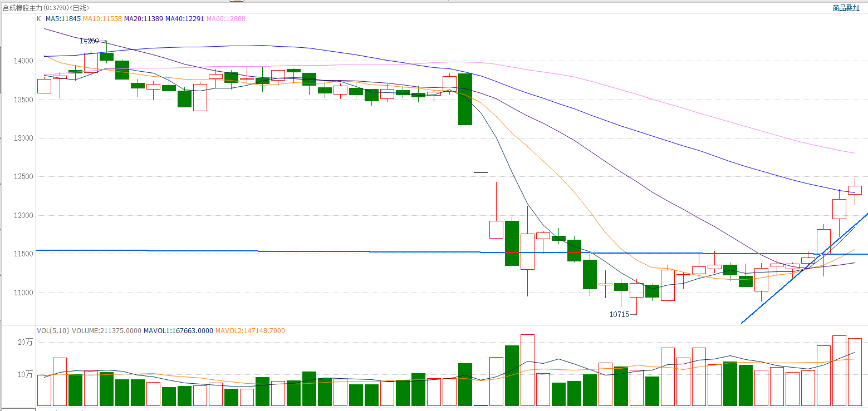Screen dimensions: 868x411
Task: Click the MAVOL2:147148.7000 value
Action: 250,331
